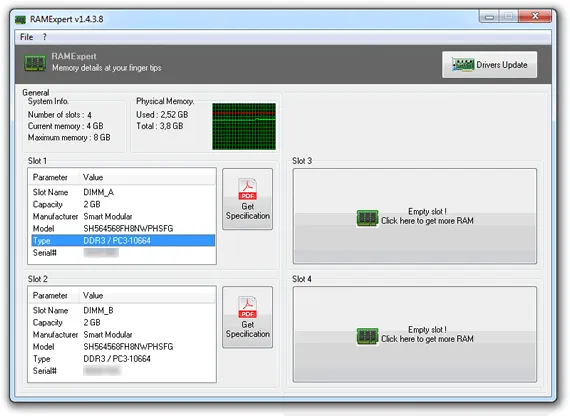The image size is (570, 416).
Task: Click the RAM chip icon in Slot 3
Action: coord(367,218)
